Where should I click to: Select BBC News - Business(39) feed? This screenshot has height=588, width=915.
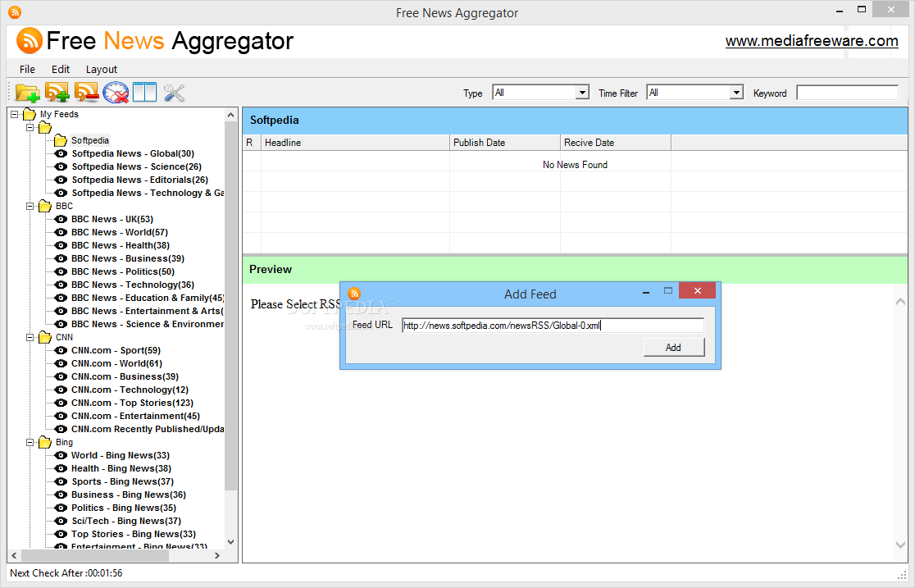[128, 258]
